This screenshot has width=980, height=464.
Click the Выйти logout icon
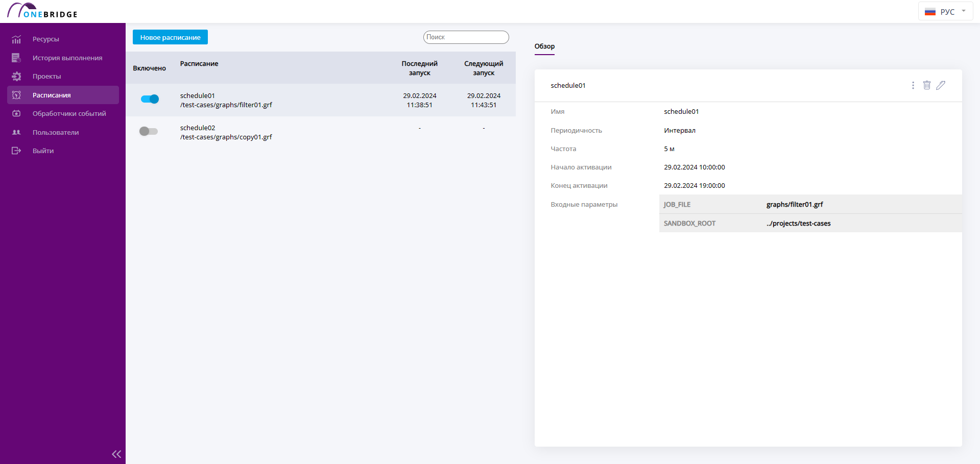click(x=16, y=151)
